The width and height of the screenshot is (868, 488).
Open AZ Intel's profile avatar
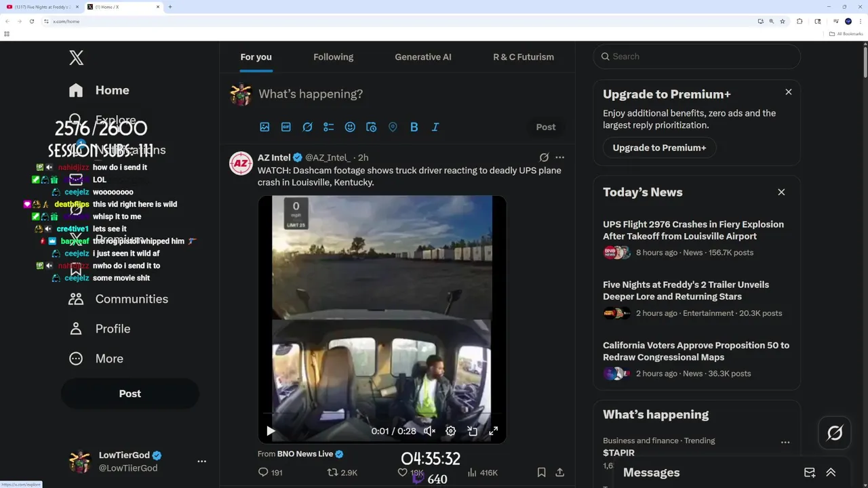[x=241, y=163]
